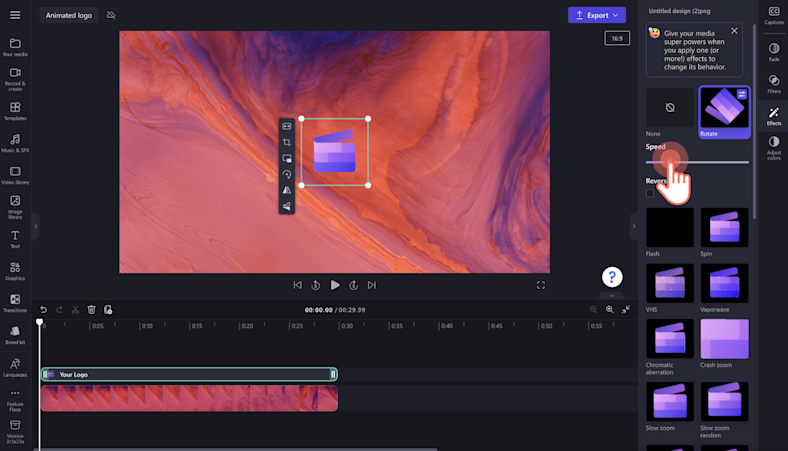Click the cloud sync disabled icon
788x451 pixels.
click(x=111, y=15)
